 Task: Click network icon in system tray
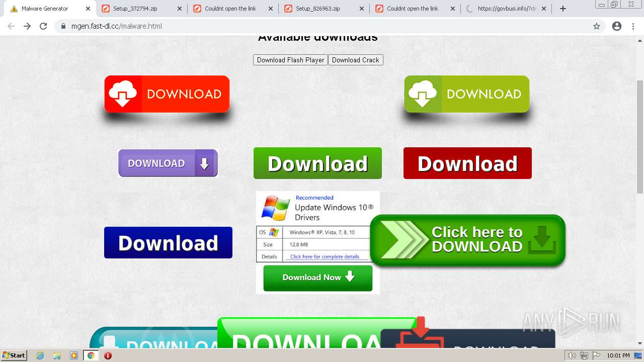[x=584, y=355]
